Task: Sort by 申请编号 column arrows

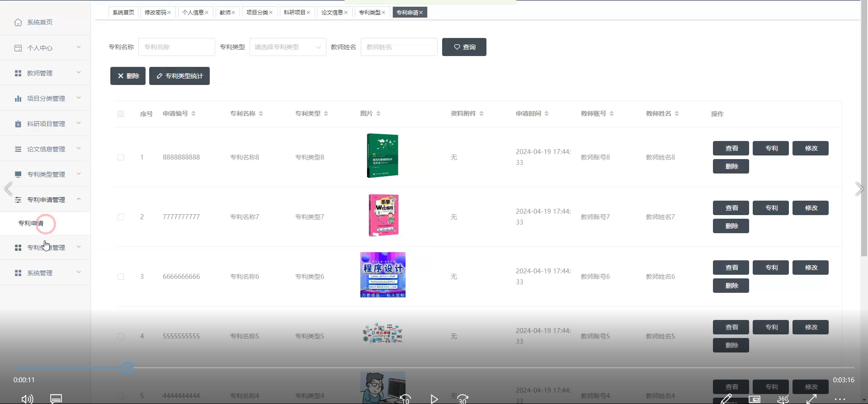Action: pos(193,113)
